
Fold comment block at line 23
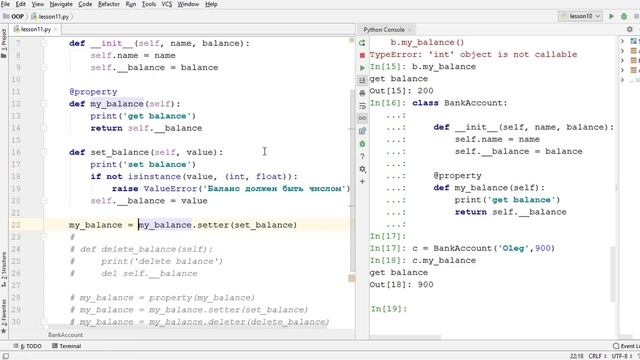[x=44, y=237]
